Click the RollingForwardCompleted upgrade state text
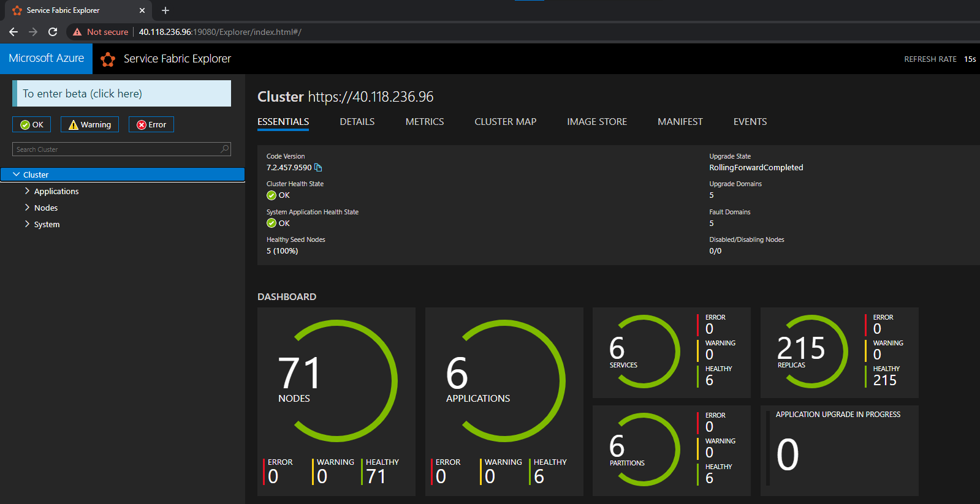 [756, 167]
